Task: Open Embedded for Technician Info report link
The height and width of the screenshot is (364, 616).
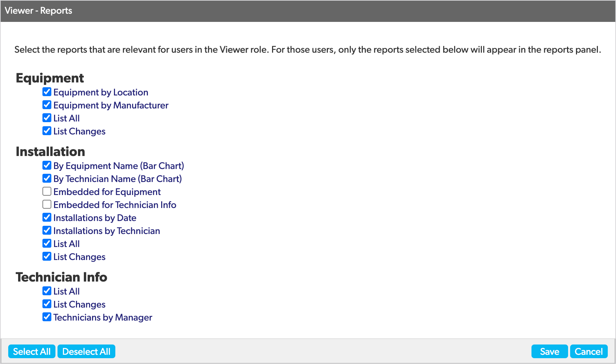Action: point(115,205)
